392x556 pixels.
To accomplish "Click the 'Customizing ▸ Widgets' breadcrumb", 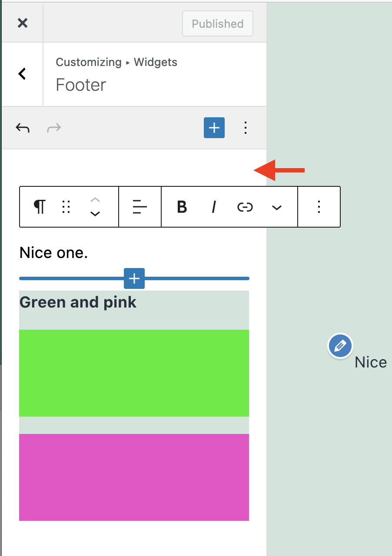I will (116, 62).
